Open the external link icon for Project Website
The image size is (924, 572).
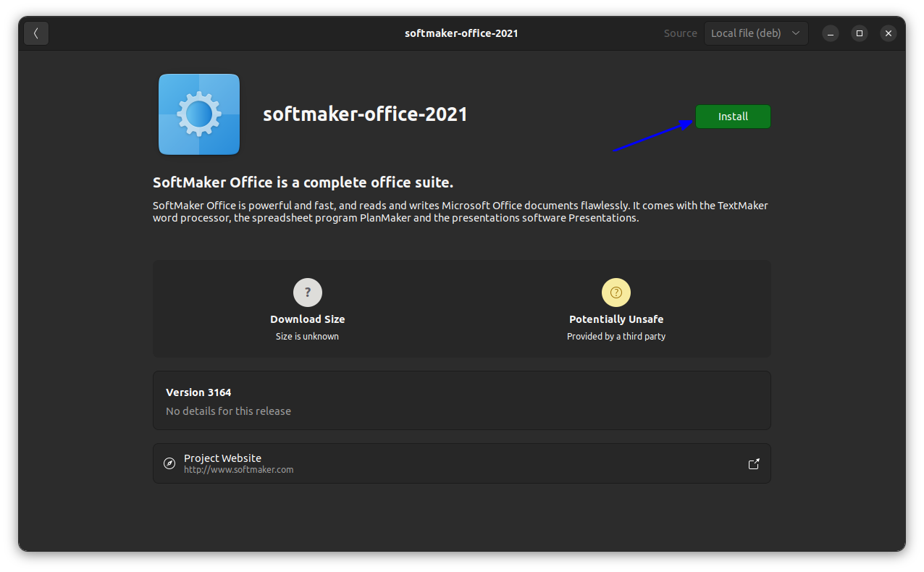(753, 463)
